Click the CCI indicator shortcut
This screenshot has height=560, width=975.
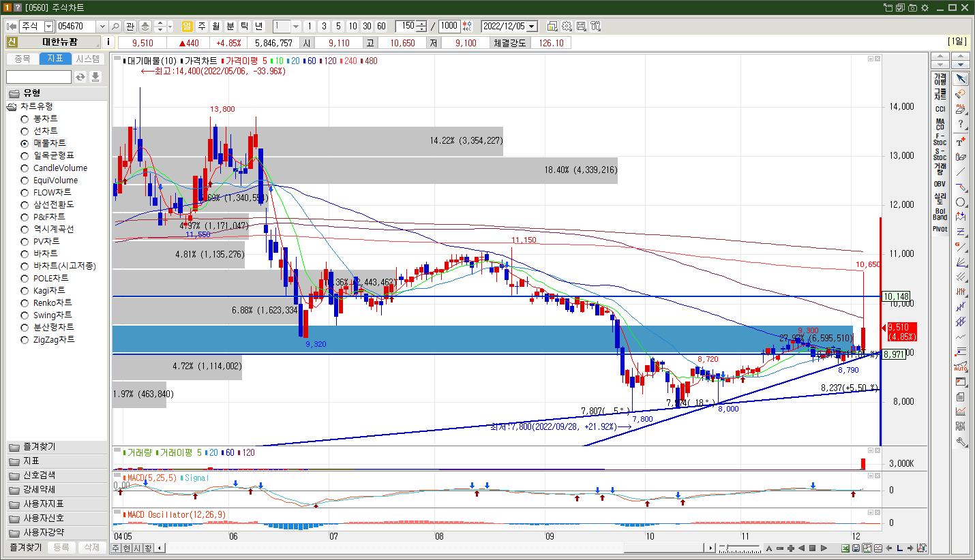pos(940,109)
